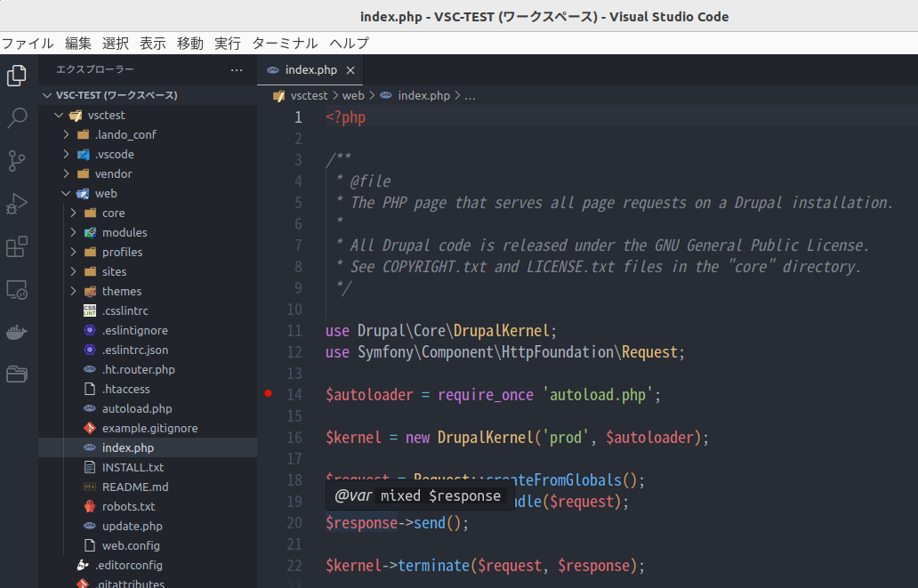918x588 pixels.
Task: Open autoload.php in the file tree
Action: coord(137,409)
